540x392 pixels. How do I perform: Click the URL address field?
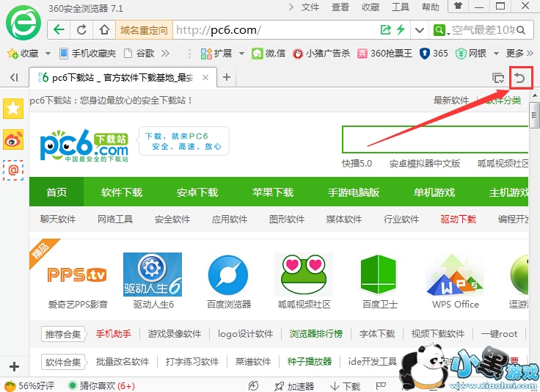point(276,30)
